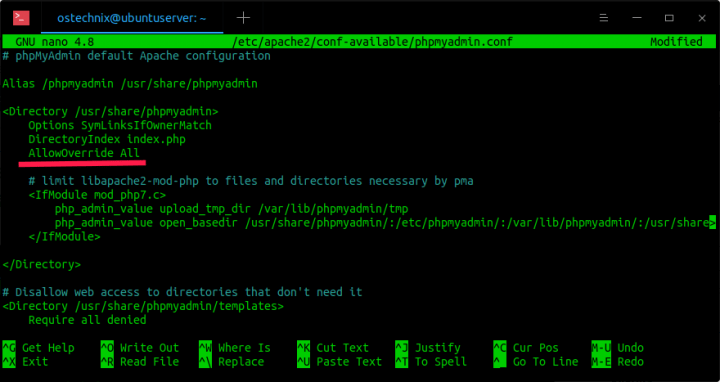This screenshot has height=382, width=720.
Task: Click the 'php_admin_value open_basedir' line
Action: coord(385,223)
